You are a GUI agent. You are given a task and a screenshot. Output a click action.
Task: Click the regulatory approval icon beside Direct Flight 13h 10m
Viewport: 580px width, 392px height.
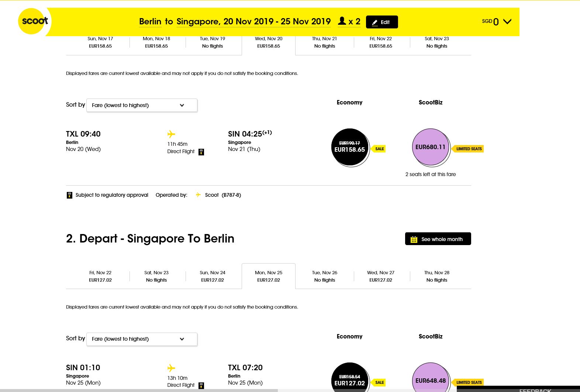tap(201, 386)
